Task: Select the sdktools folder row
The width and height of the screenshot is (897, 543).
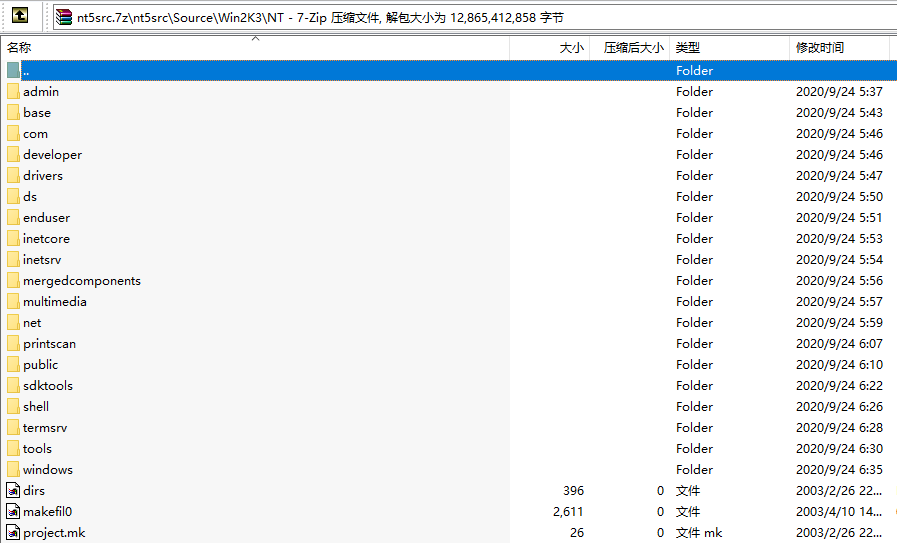Action: click(448, 386)
